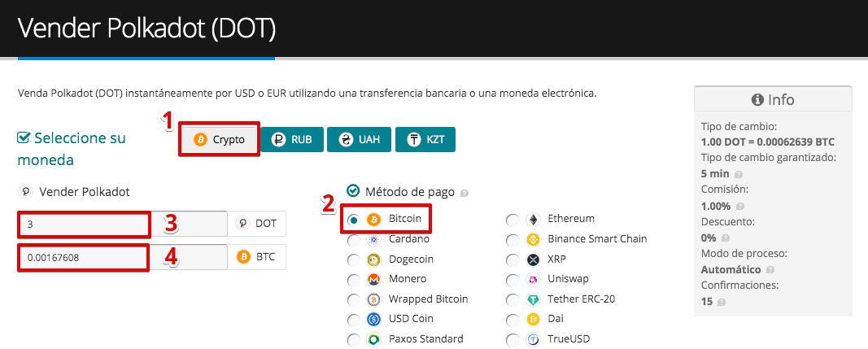
Task: Choose the KZT currency button
Action: click(x=425, y=140)
